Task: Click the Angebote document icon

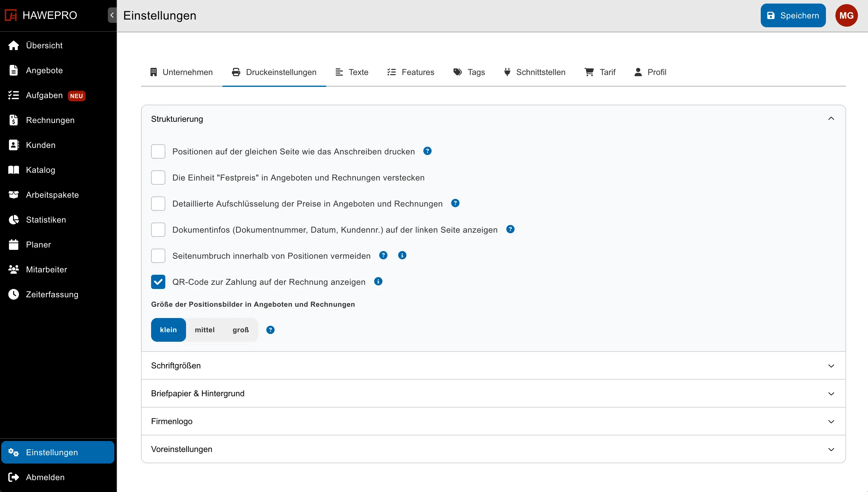Action: 14,70
